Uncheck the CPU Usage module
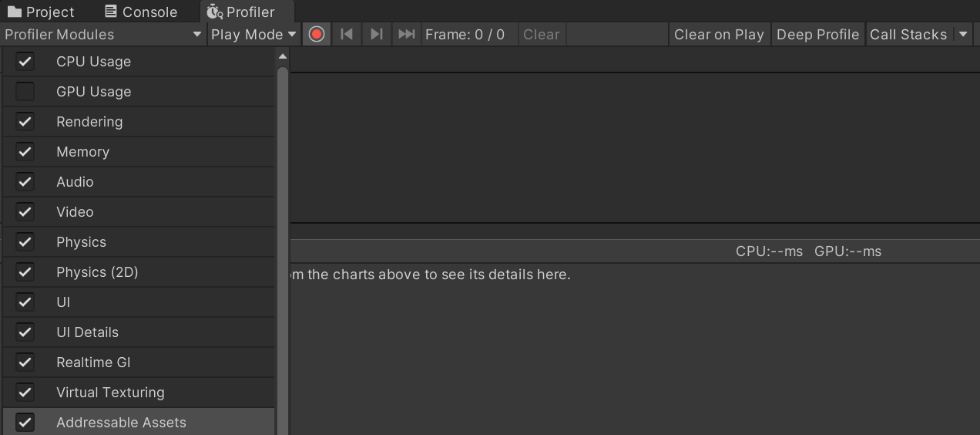This screenshot has width=980, height=435. point(25,62)
